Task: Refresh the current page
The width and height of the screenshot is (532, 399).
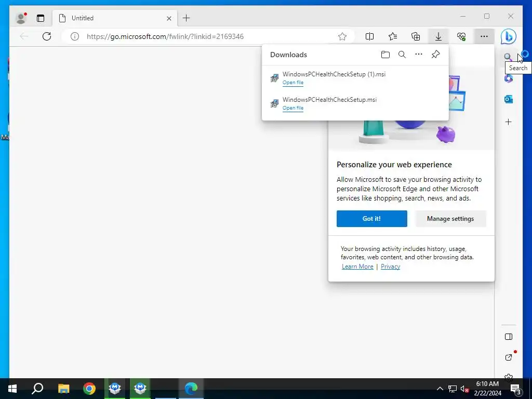Action: point(47,36)
